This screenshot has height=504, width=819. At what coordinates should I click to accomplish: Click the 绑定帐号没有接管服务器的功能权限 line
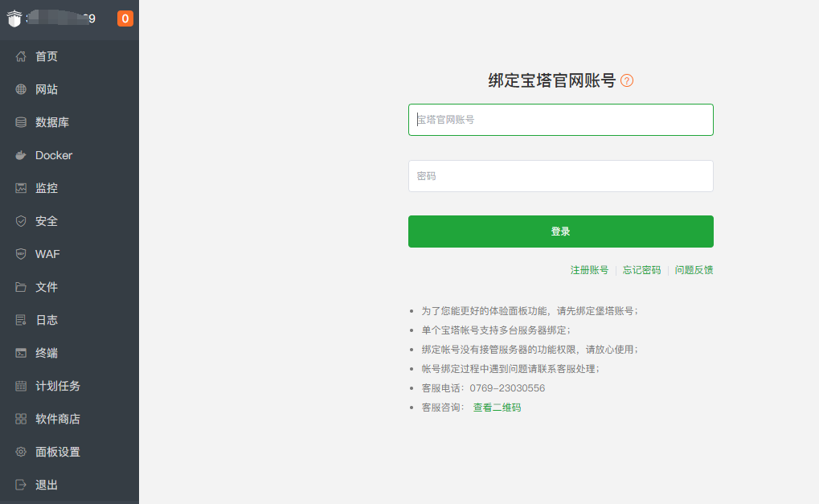coord(530,350)
